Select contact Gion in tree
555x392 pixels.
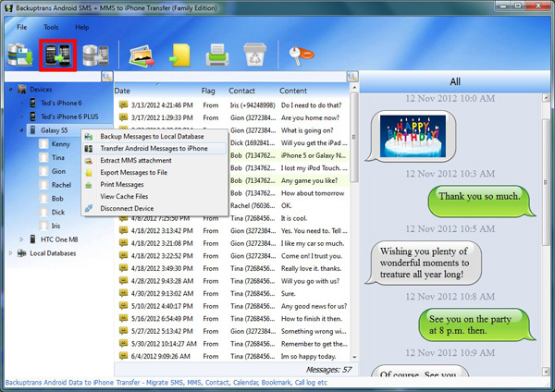pyautogui.click(x=58, y=171)
